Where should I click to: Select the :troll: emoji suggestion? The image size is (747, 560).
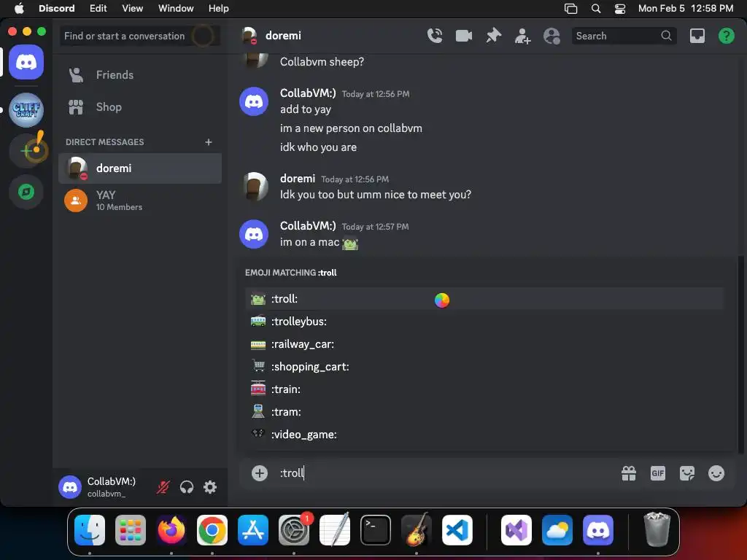[x=484, y=298]
